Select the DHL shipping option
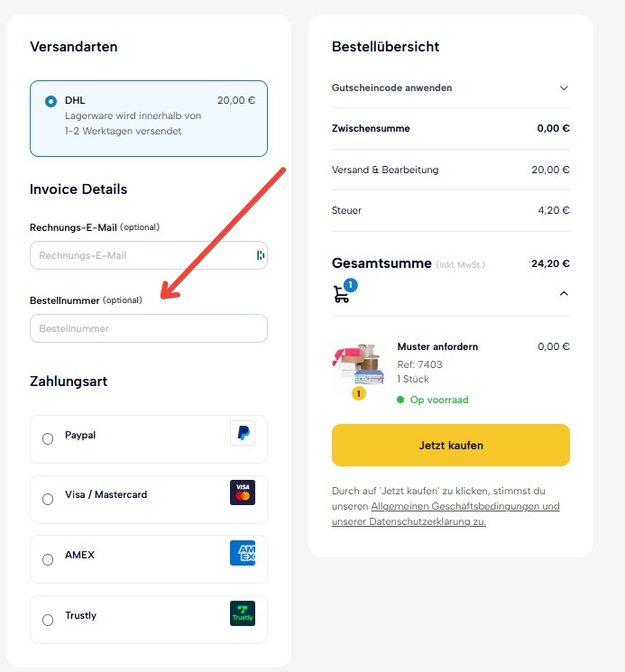This screenshot has width=625, height=672. [51, 101]
